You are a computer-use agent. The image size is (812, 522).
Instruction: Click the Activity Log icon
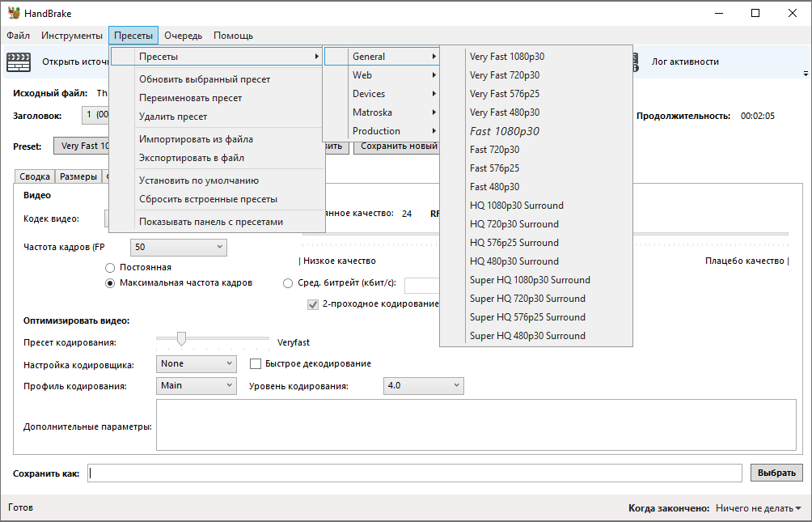[x=636, y=62]
